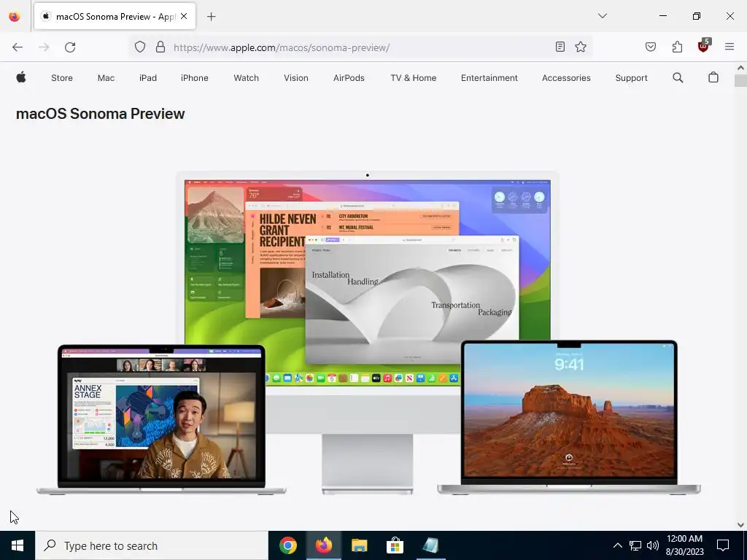Open Microsoft Store from taskbar

[395, 545]
